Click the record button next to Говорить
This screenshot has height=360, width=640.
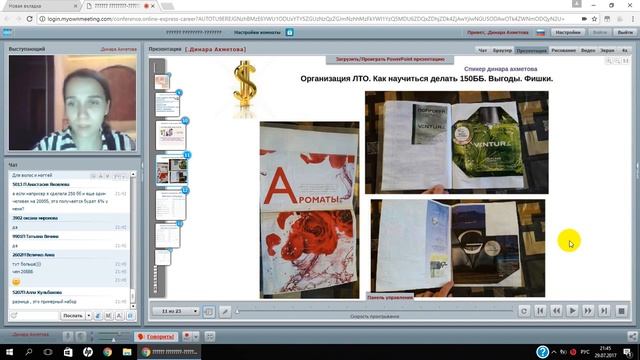coord(187,336)
